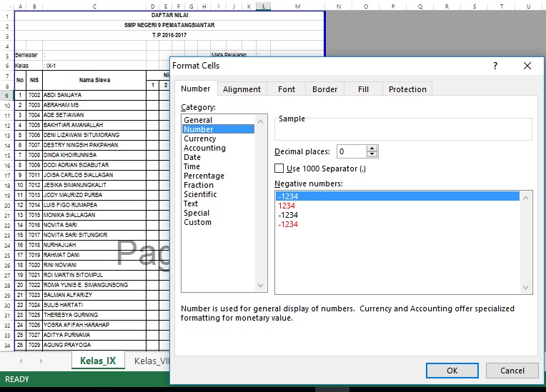Image resolution: width=546 pixels, height=392 pixels.
Task: Choose Text category
Action: pyautogui.click(x=219, y=203)
